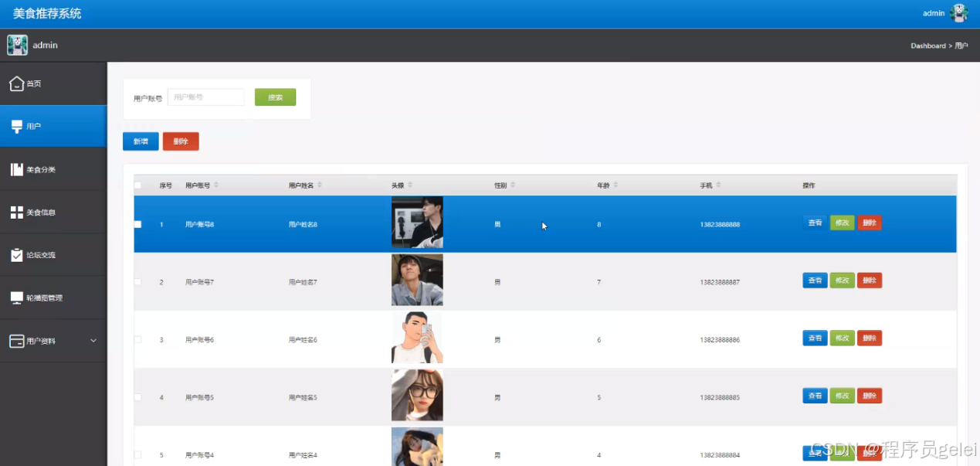Check the box for row 用户账号8
Image resolution: width=980 pixels, height=466 pixels.
pyautogui.click(x=137, y=224)
